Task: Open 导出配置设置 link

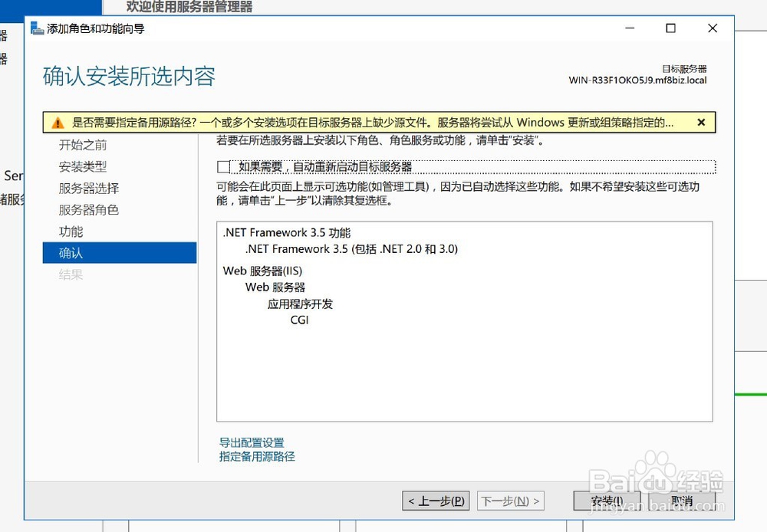Action: coord(250,442)
